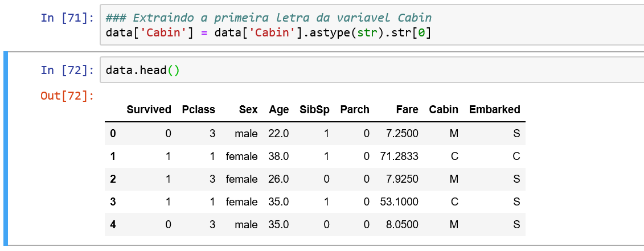Click the data.head() code cell
The height and width of the screenshot is (251, 644).
pyautogui.click(x=372, y=70)
